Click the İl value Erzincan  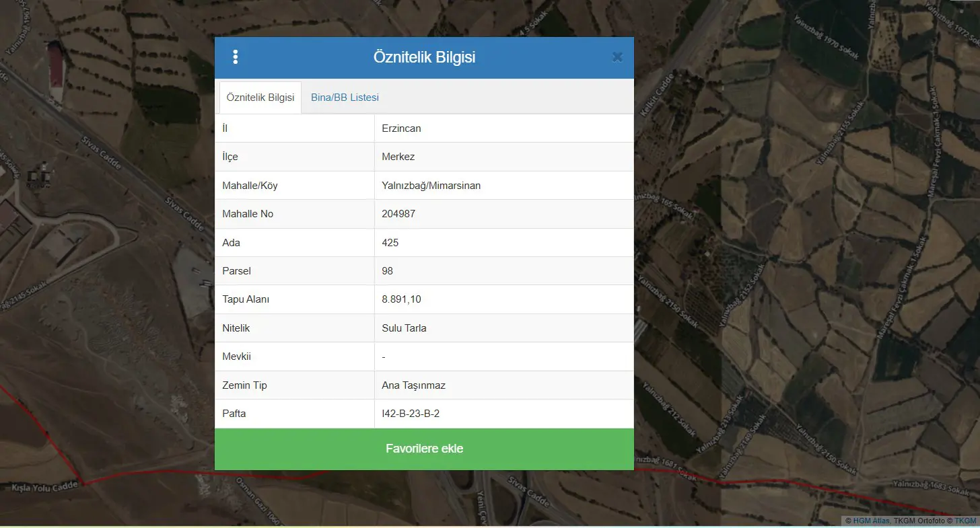(x=401, y=128)
